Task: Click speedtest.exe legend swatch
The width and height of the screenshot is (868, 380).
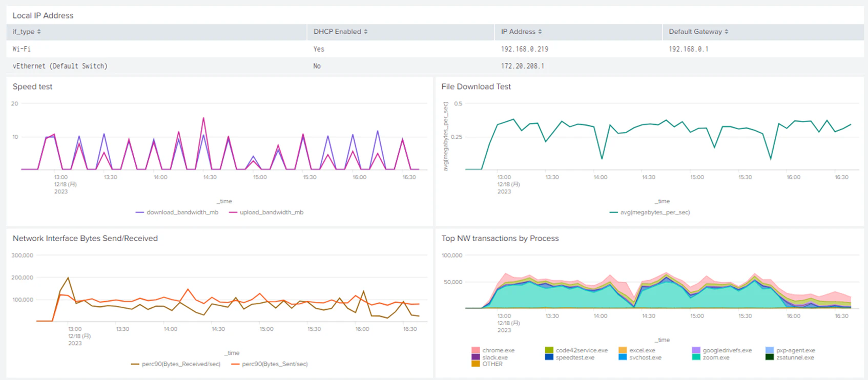Action: click(x=549, y=357)
